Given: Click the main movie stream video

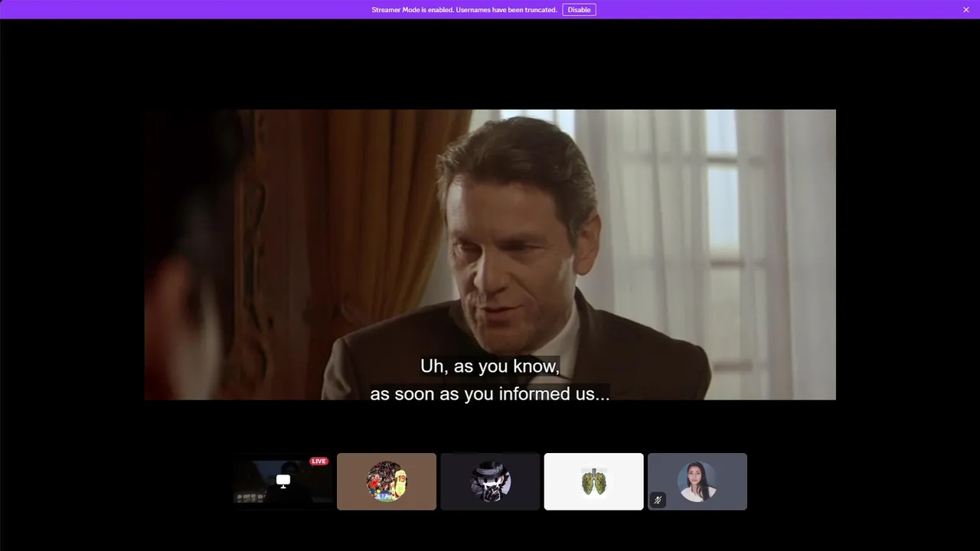Looking at the screenshot, I should (x=490, y=255).
